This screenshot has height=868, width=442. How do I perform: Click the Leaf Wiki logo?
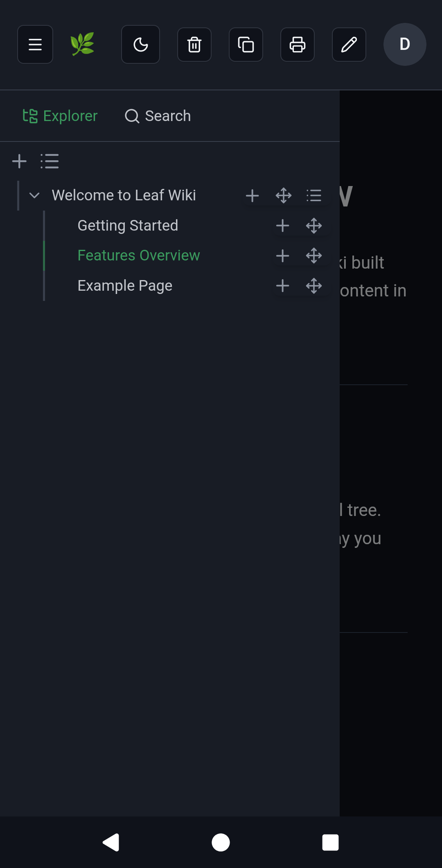[82, 44]
